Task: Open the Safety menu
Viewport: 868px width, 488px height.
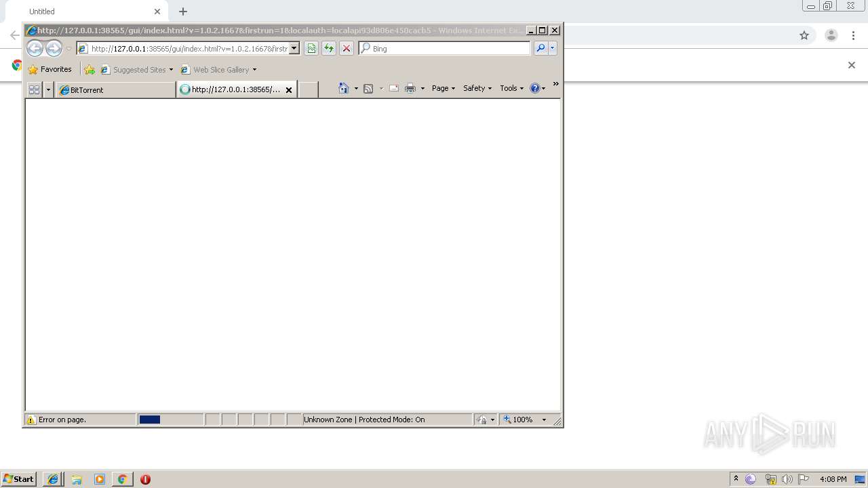Action: (x=477, y=88)
